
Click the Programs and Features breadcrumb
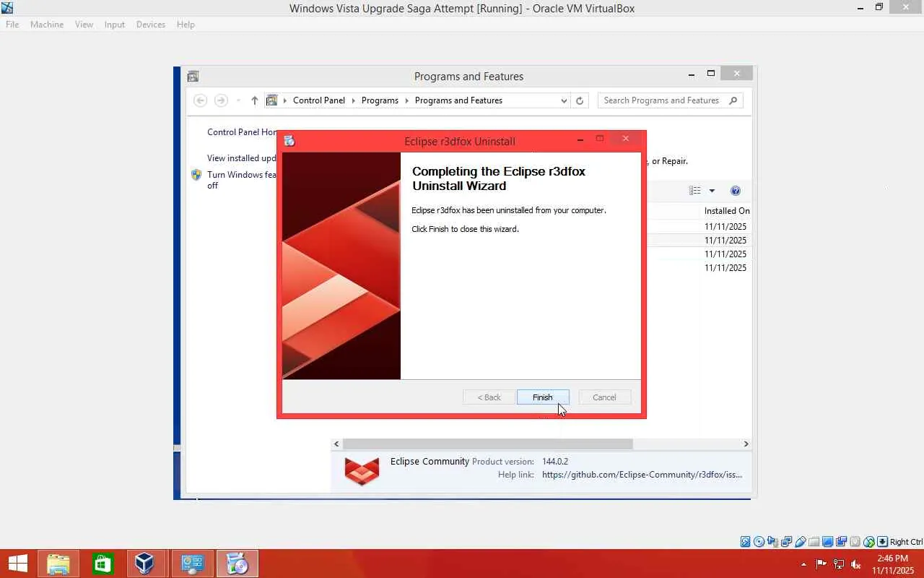pyautogui.click(x=458, y=100)
